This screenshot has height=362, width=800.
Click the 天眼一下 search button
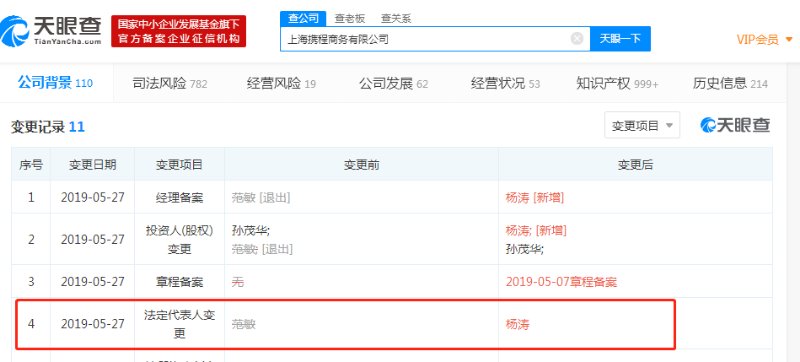point(620,39)
